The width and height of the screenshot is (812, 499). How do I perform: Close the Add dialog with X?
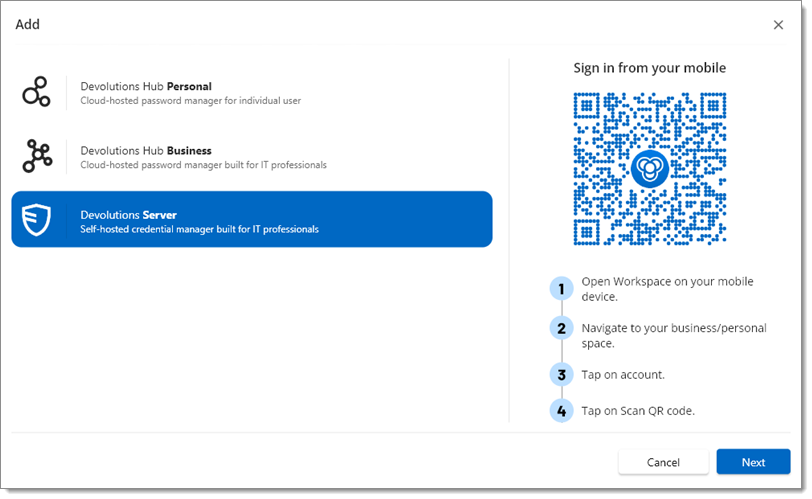click(778, 25)
